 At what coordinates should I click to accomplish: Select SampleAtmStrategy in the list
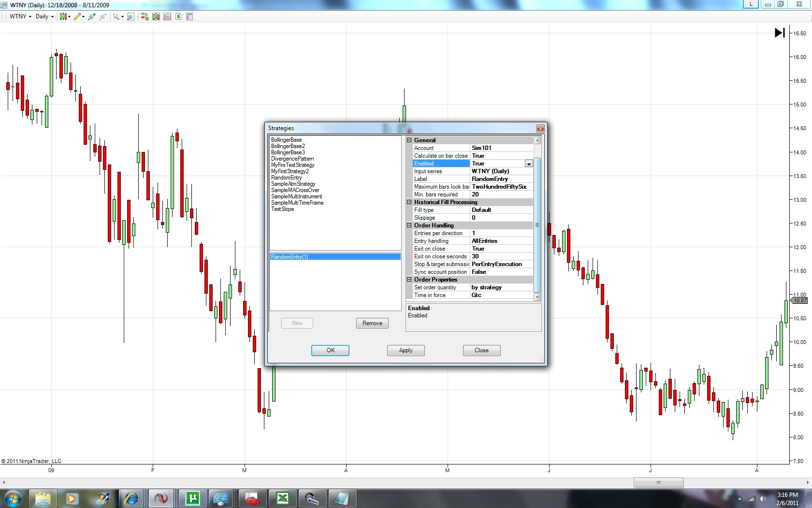click(x=293, y=184)
